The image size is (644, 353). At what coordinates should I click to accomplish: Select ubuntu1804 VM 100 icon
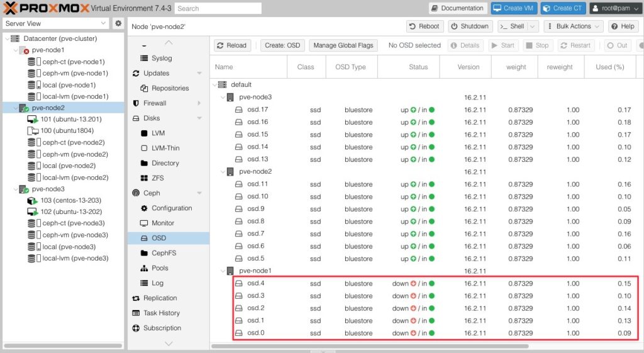pyautogui.click(x=33, y=131)
